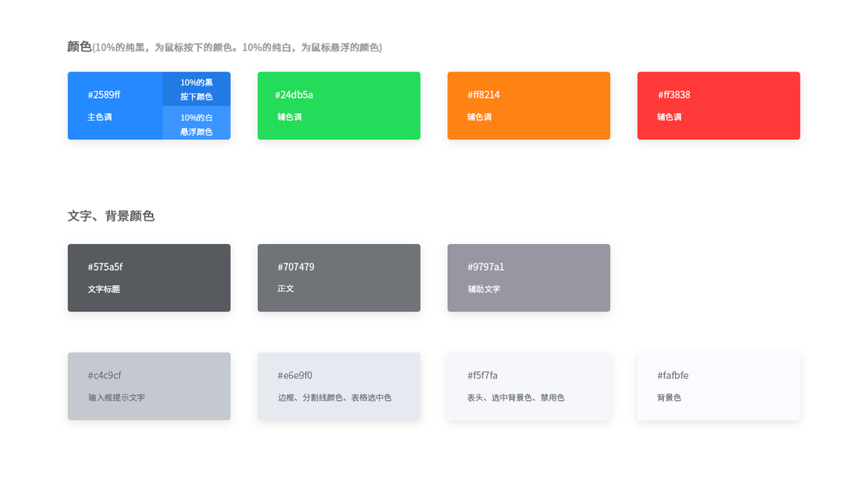The height and width of the screenshot is (488, 868).
Task: Click the hex text #fafbfe
Action: [x=673, y=375]
